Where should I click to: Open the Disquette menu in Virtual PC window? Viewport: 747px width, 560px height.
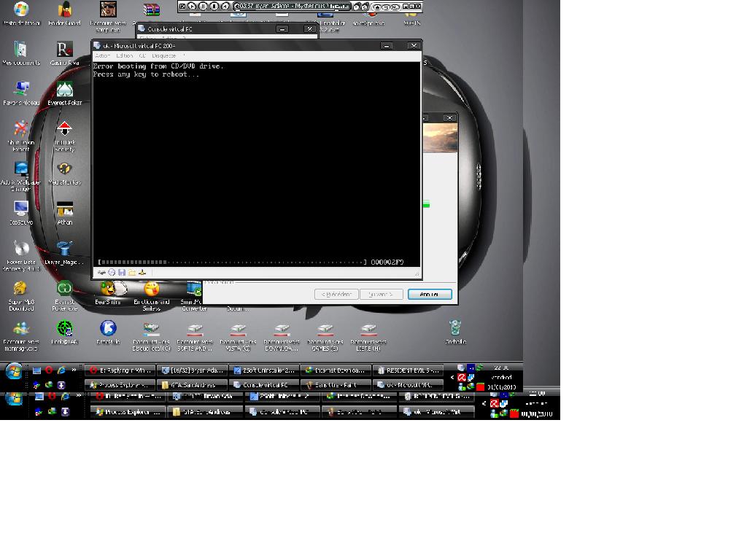tap(163, 55)
